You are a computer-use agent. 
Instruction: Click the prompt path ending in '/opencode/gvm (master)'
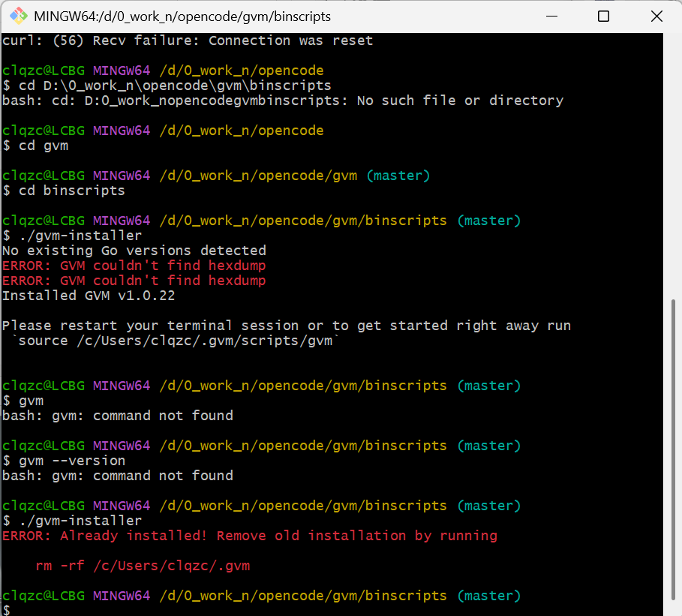point(294,176)
